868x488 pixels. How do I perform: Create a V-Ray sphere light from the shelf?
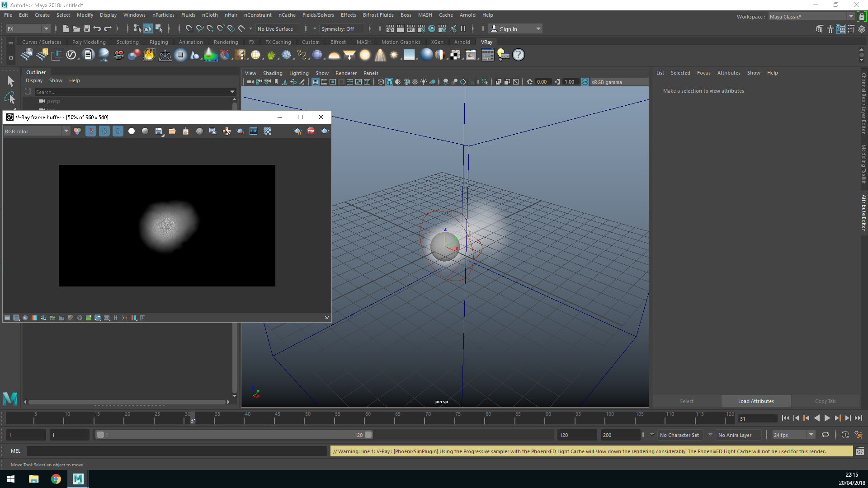click(364, 55)
